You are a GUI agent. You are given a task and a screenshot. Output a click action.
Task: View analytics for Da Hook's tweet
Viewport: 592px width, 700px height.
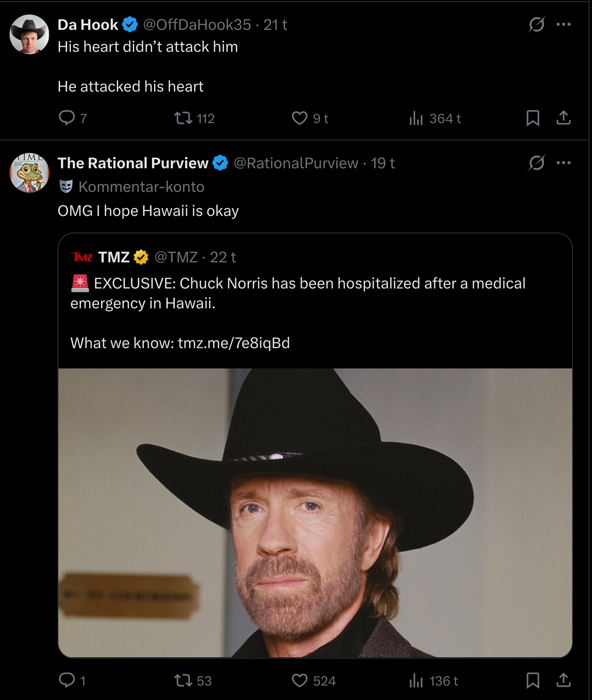(x=416, y=119)
